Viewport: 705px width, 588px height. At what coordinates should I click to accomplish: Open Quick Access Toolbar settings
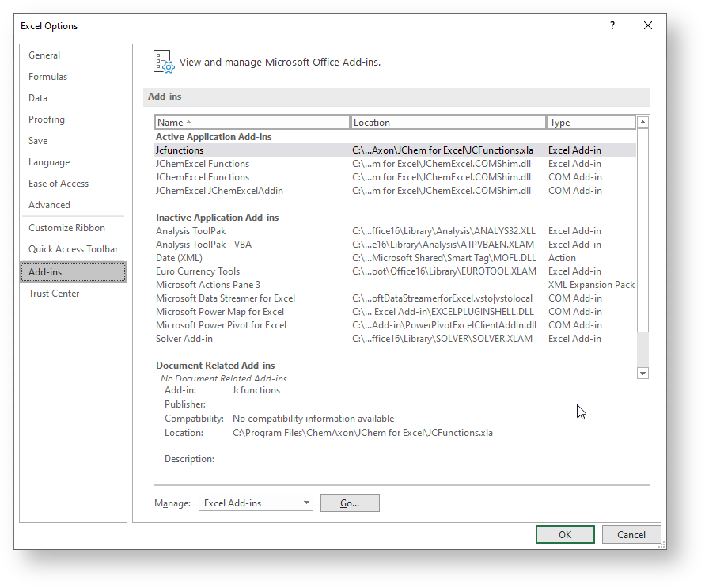tap(73, 249)
